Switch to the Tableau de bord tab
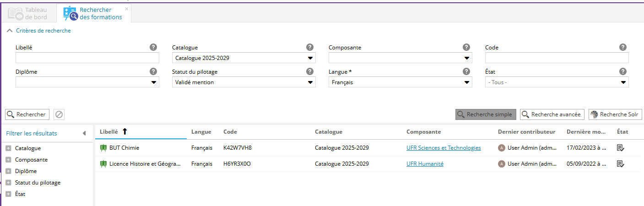The image size is (644, 206). click(28, 14)
